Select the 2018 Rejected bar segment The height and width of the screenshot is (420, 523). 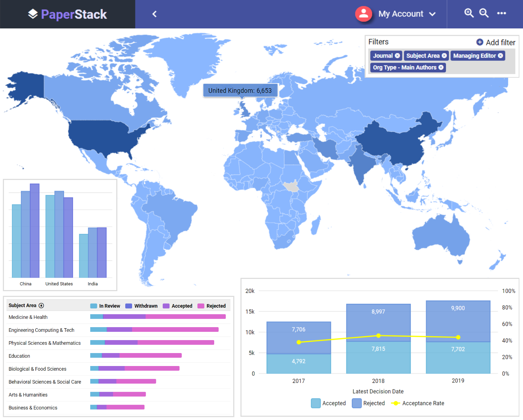pyautogui.click(x=378, y=322)
